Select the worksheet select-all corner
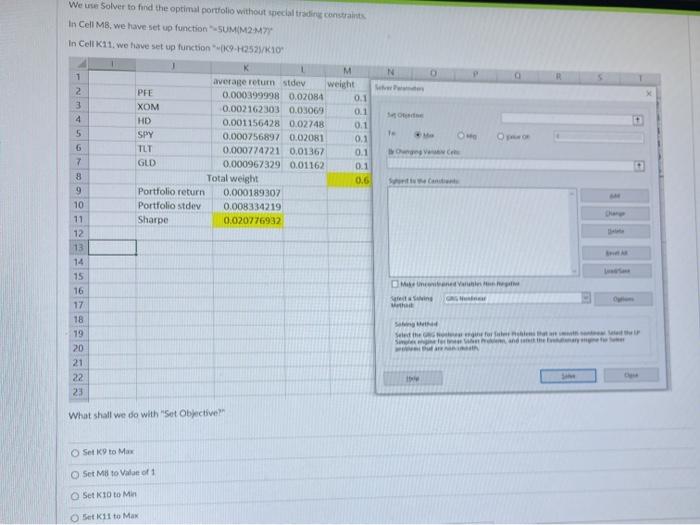700x525 pixels. coord(79,64)
